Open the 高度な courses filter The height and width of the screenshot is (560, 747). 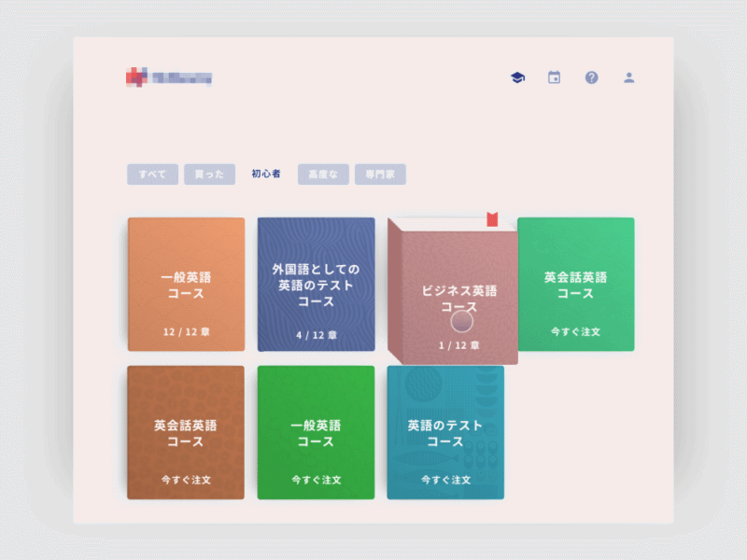pyautogui.click(x=322, y=175)
